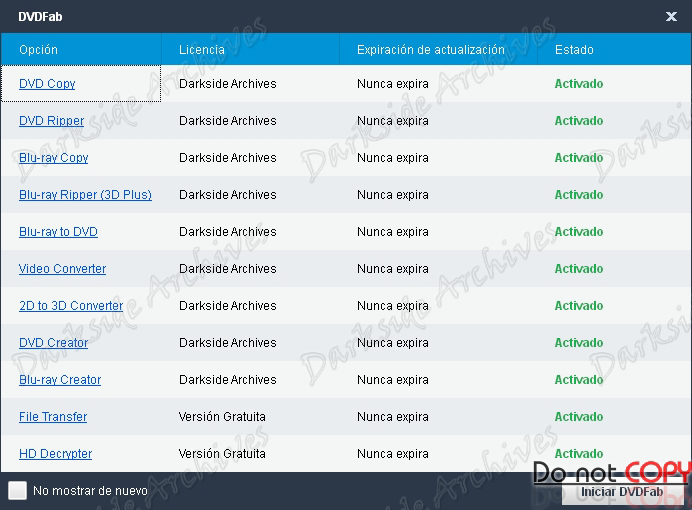Click Darkside Archives in Blu-ray Copy row
Screen dimensions: 692x510
228,158
